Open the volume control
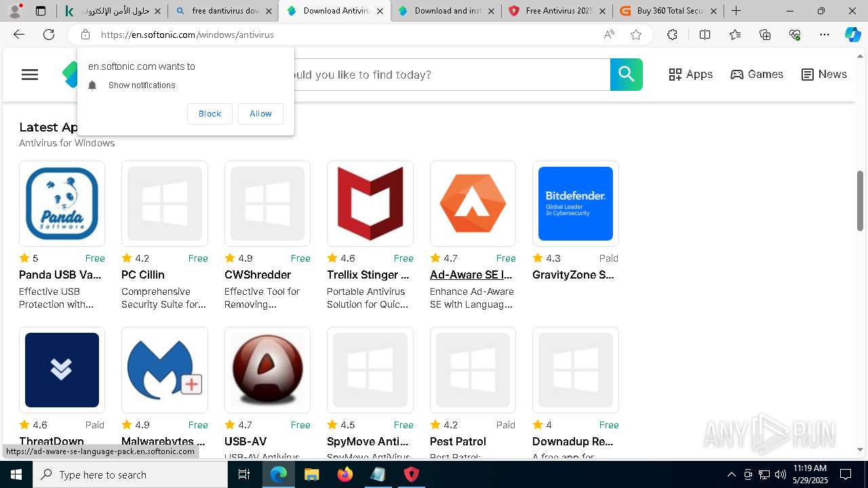The width and height of the screenshot is (868, 488). (781, 474)
